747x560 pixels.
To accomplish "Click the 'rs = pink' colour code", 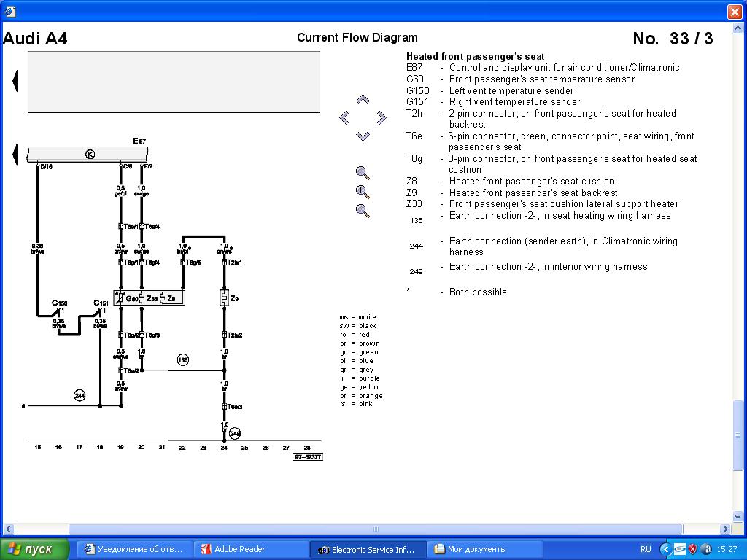I will click(356, 404).
